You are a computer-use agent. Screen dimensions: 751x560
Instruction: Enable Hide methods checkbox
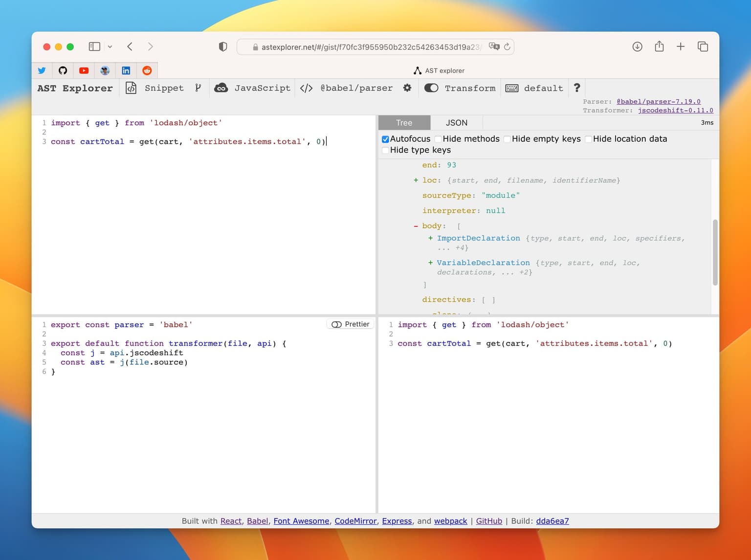(438, 139)
